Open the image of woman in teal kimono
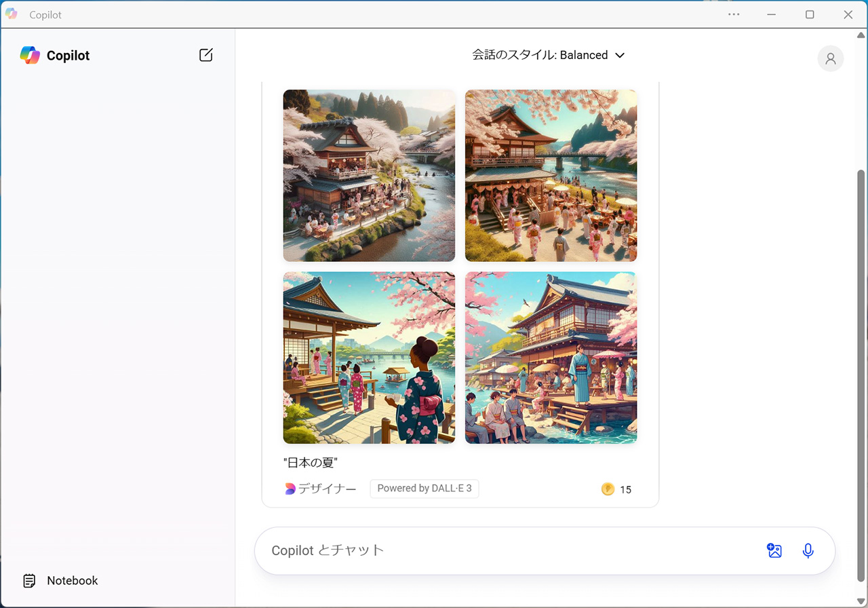Screen dimensions: 868x608 [369, 358]
